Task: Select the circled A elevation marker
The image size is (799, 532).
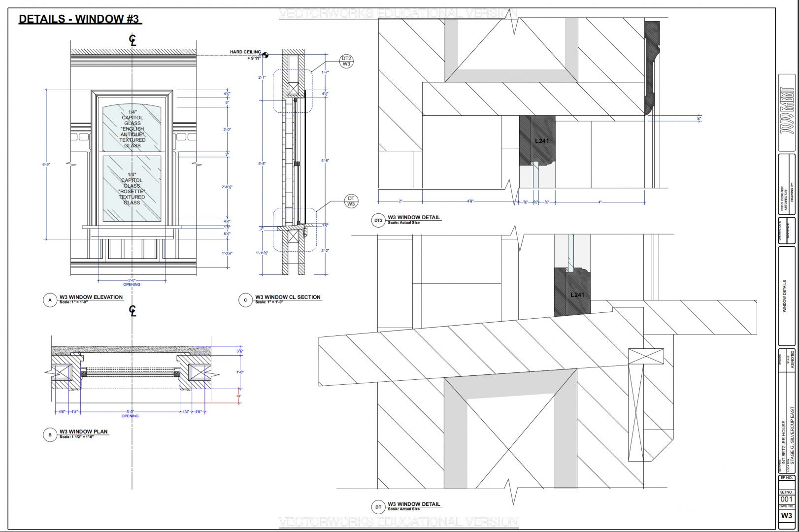Action: click(50, 300)
